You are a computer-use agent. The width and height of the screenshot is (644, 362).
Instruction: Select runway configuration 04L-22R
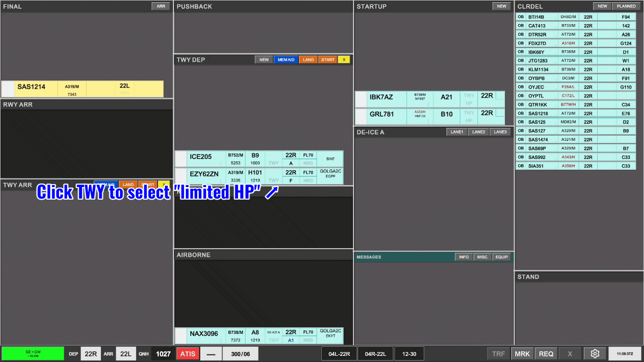pos(339,353)
